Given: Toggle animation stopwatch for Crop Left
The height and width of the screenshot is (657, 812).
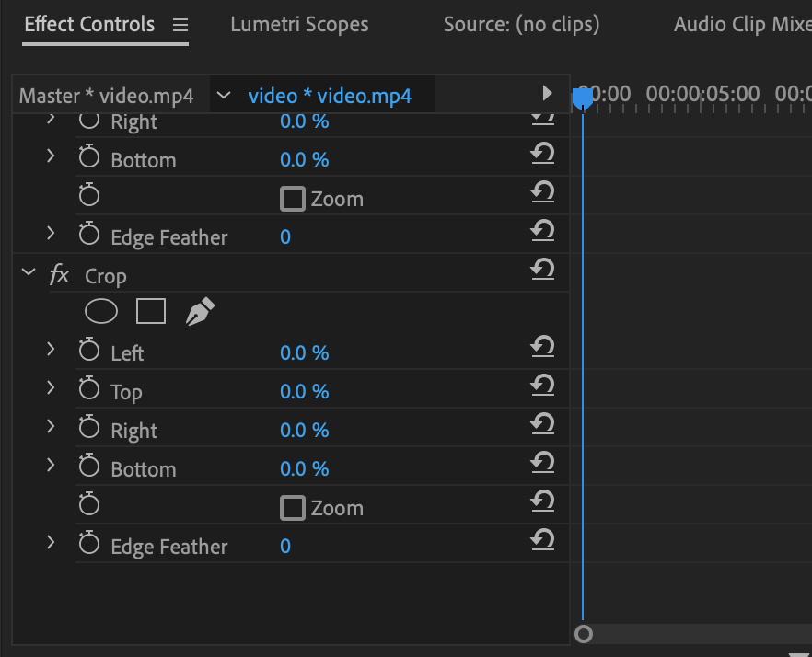Looking at the screenshot, I should (x=88, y=351).
